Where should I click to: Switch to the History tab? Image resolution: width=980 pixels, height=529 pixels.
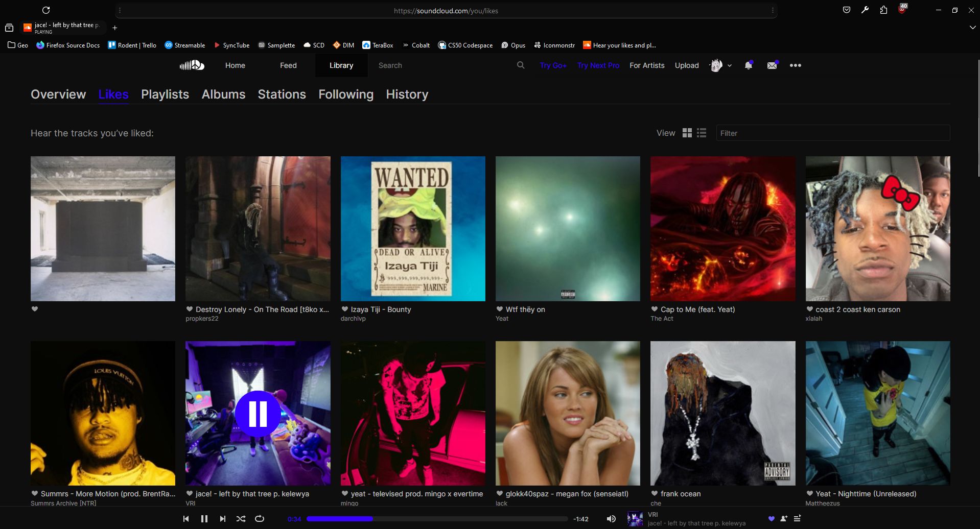click(x=407, y=94)
